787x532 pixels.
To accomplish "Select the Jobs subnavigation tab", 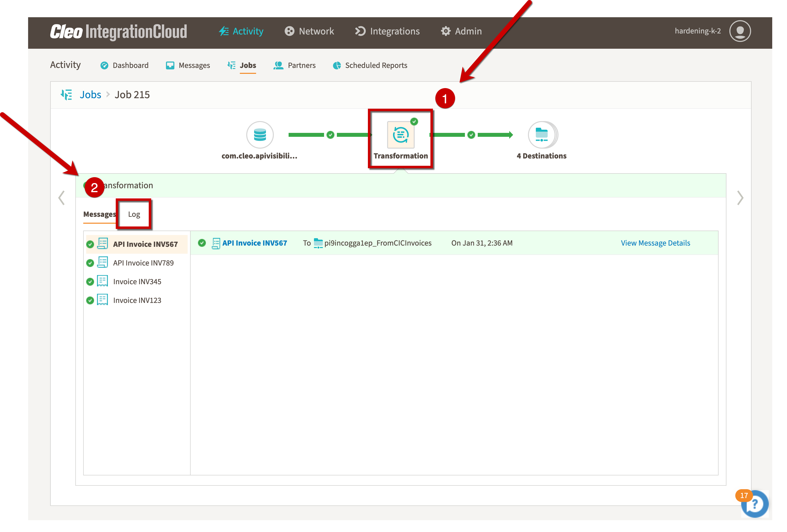I will [x=242, y=65].
